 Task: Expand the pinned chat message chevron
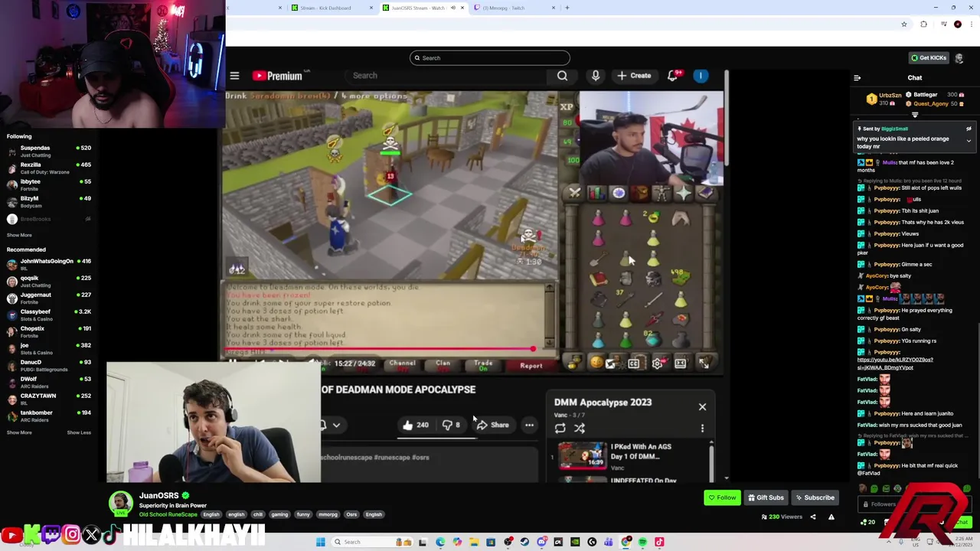[969, 141]
